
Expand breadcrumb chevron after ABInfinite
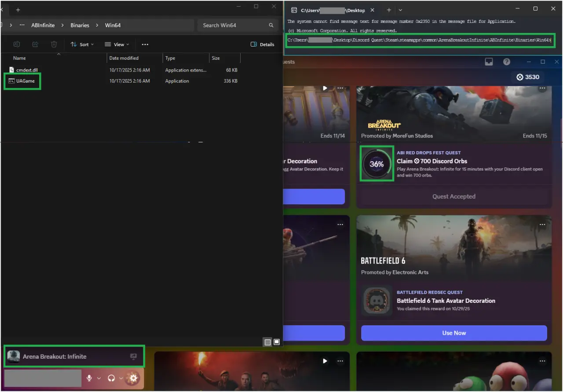(63, 25)
